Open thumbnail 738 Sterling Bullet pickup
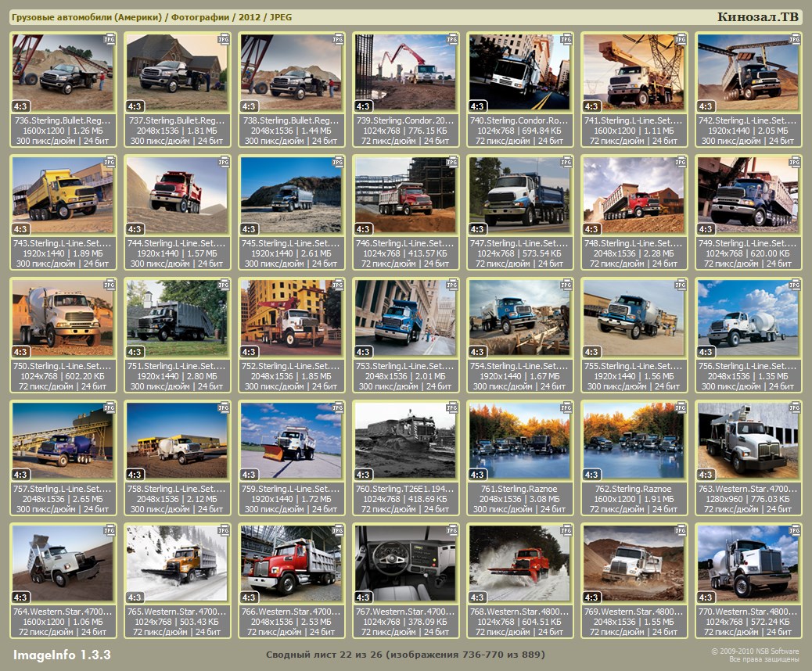812x671 pixels. click(291, 73)
